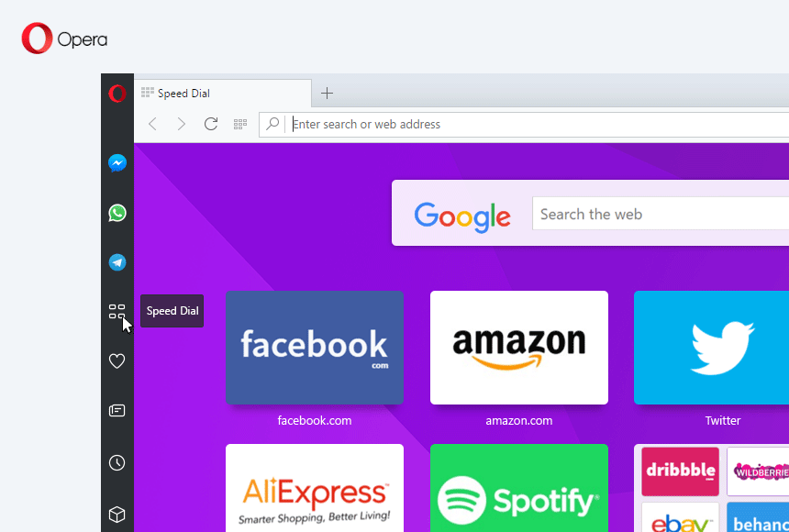
Task: Open Bookmarks heart icon in sidebar
Action: [x=117, y=361]
